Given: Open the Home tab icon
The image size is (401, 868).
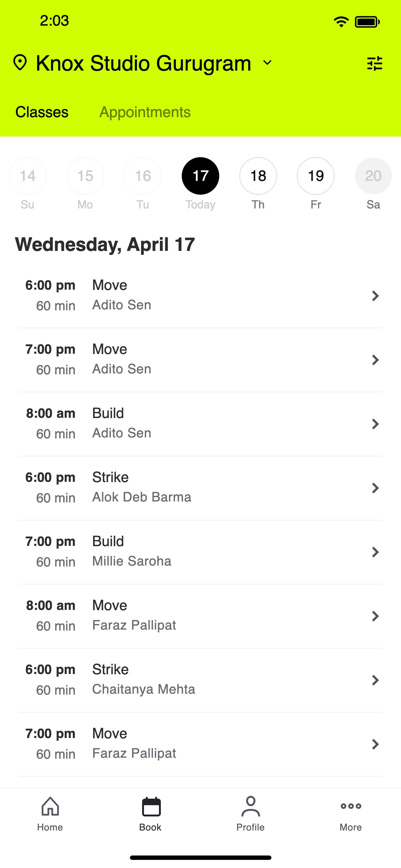Looking at the screenshot, I should point(50,806).
